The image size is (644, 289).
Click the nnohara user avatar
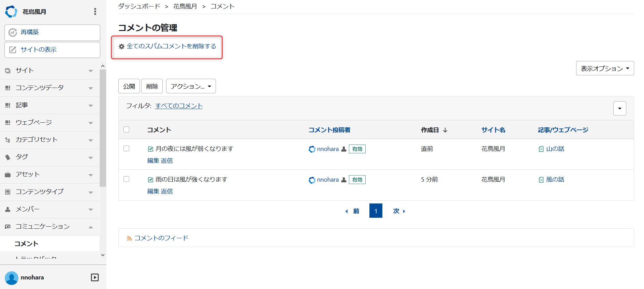point(12,278)
